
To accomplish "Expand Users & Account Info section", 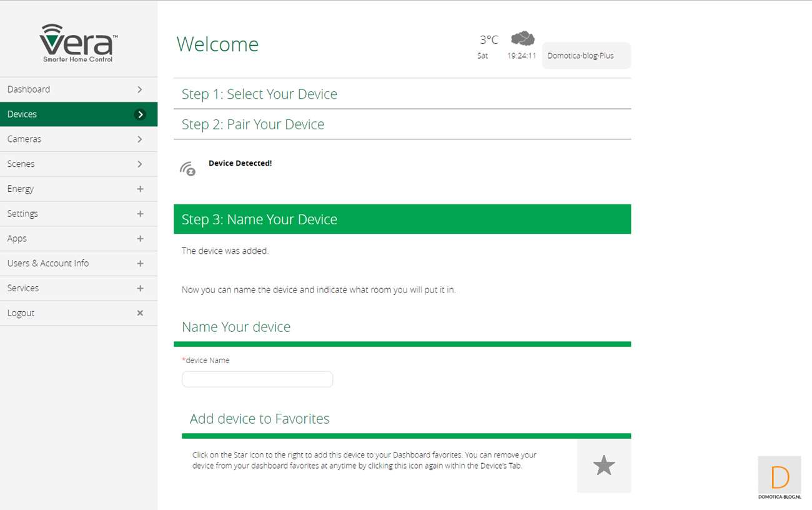I will coord(79,263).
